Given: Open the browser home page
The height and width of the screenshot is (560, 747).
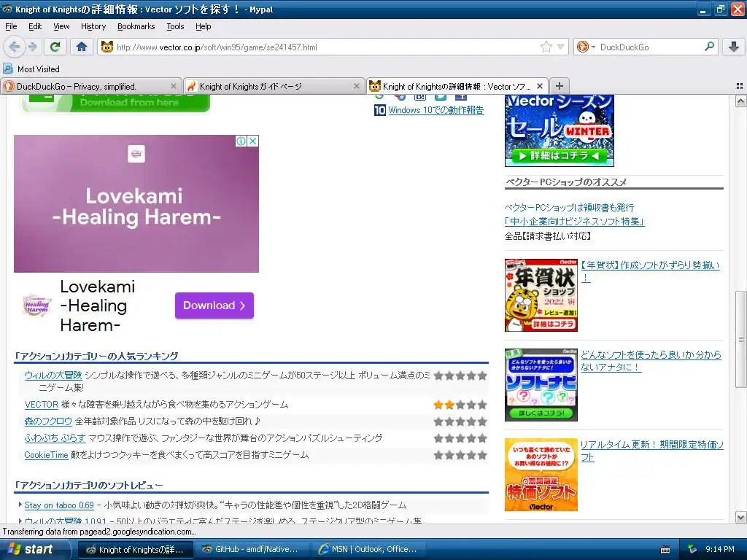Looking at the screenshot, I should [82, 47].
